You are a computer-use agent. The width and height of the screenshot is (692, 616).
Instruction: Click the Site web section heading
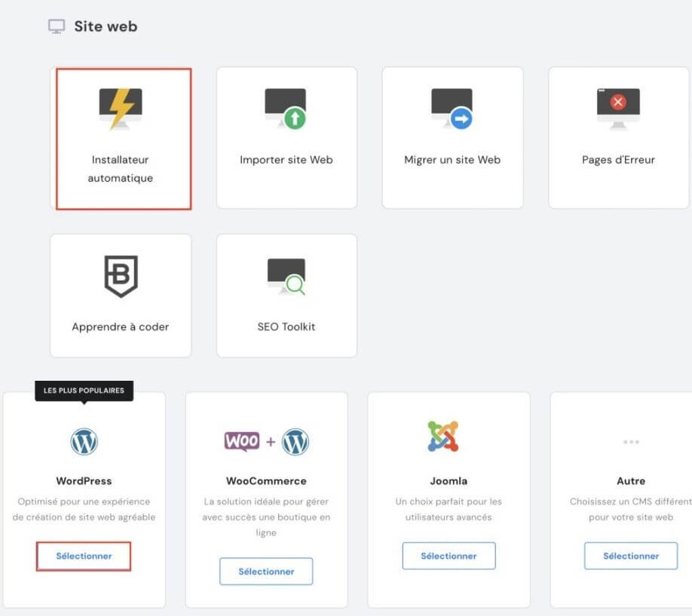106,26
